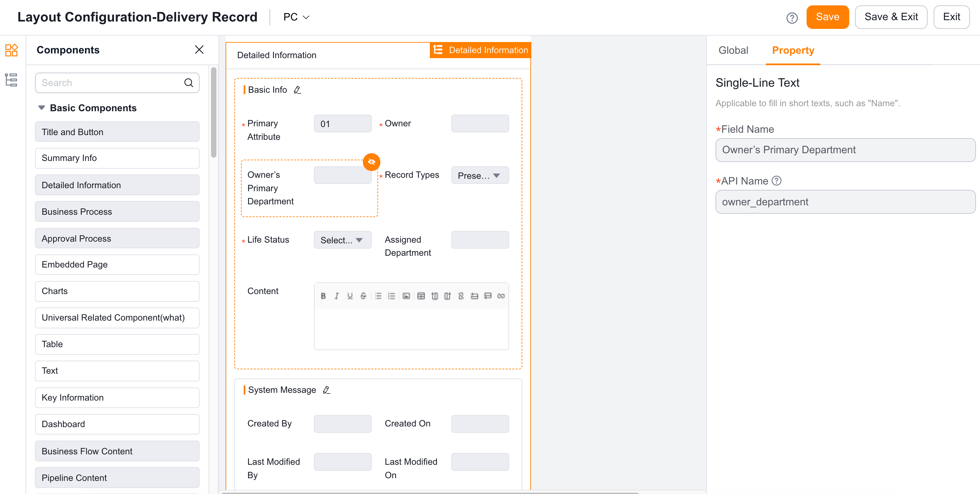The width and height of the screenshot is (980, 494).
Task: Select the Embedded Page component
Action: coord(117,265)
